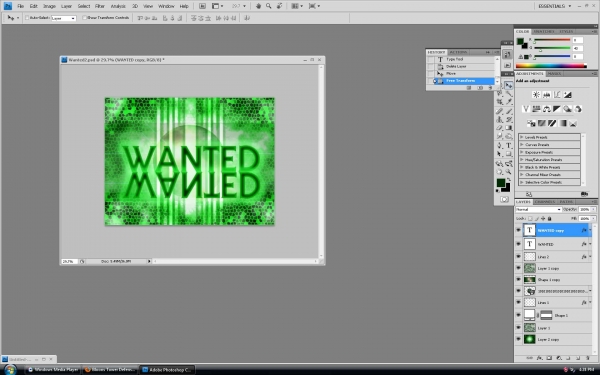Add a Black & White adjustment
This screenshot has height=375, width=600.
tap(557, 109)
